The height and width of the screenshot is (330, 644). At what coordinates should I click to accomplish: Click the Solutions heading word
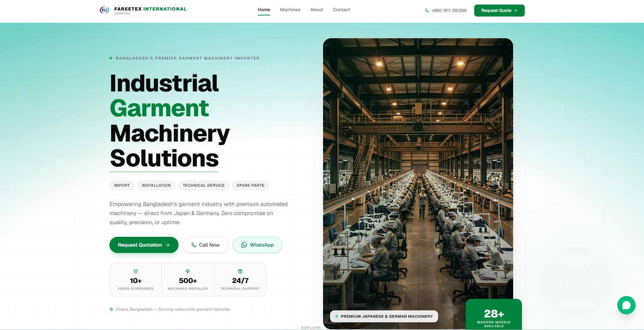pos(165,158)
